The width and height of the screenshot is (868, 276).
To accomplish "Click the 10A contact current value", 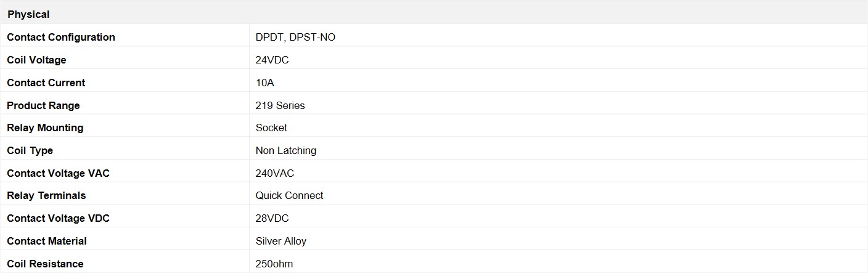I will click(264, 83).
